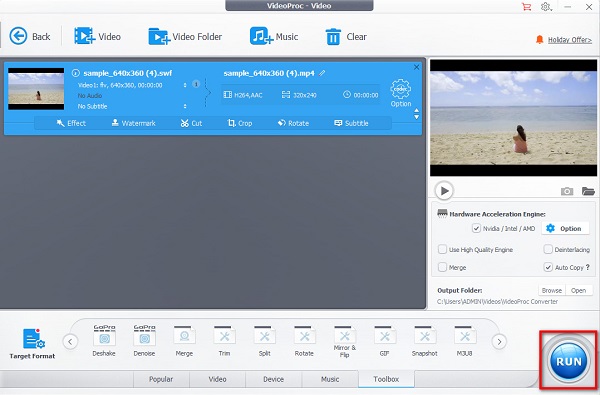Screen dimensions: 600x395
Task: Select the Merge toolbox item
Action: tap(184, 341)
